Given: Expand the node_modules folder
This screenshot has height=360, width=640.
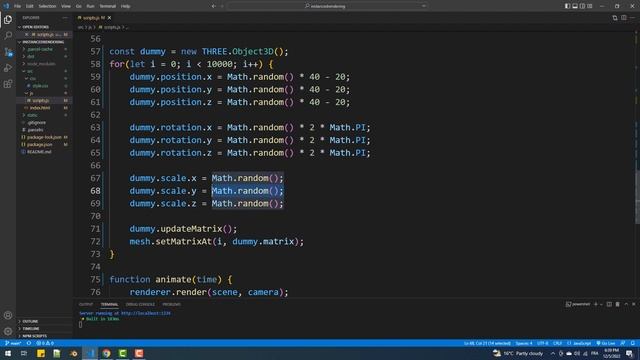Looking at the screenshot, I should (40, 64).
